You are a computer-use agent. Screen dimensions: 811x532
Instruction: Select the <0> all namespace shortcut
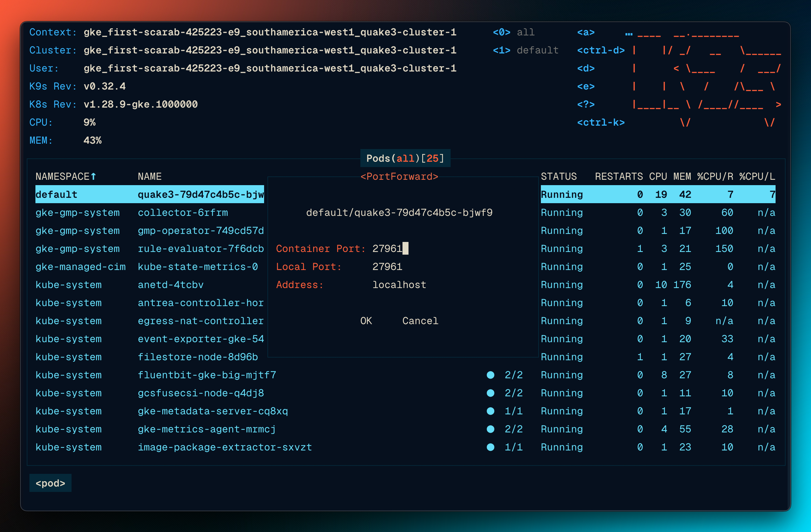[x=513, y=32]
